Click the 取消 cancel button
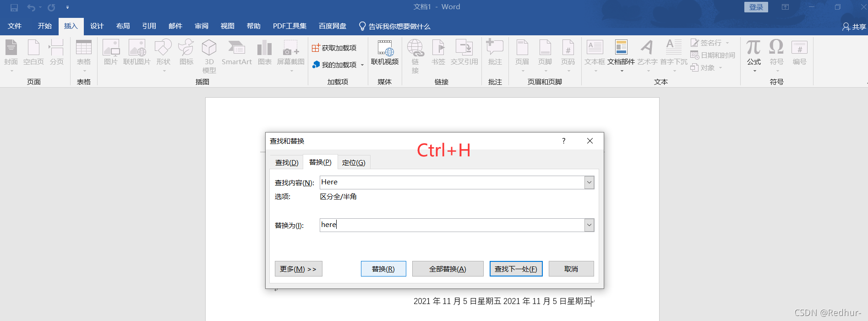 tap(571, 269)
